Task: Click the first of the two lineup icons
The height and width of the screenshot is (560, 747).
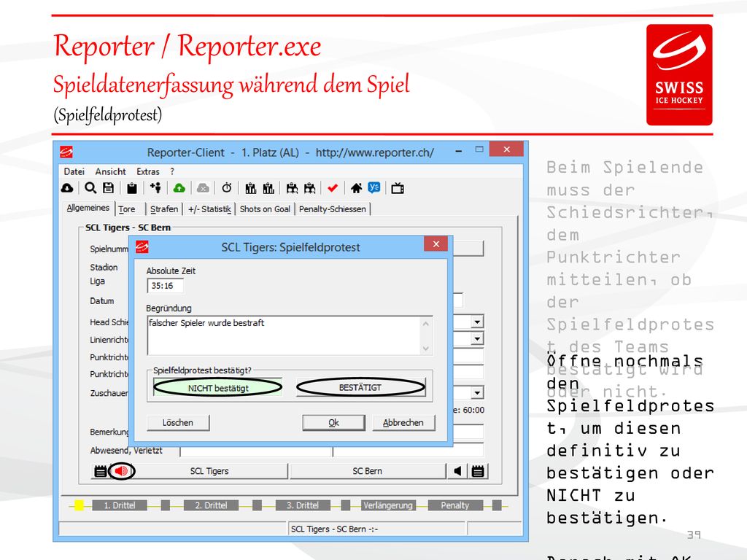Action: pyautogui.click(x=251, y=189)
